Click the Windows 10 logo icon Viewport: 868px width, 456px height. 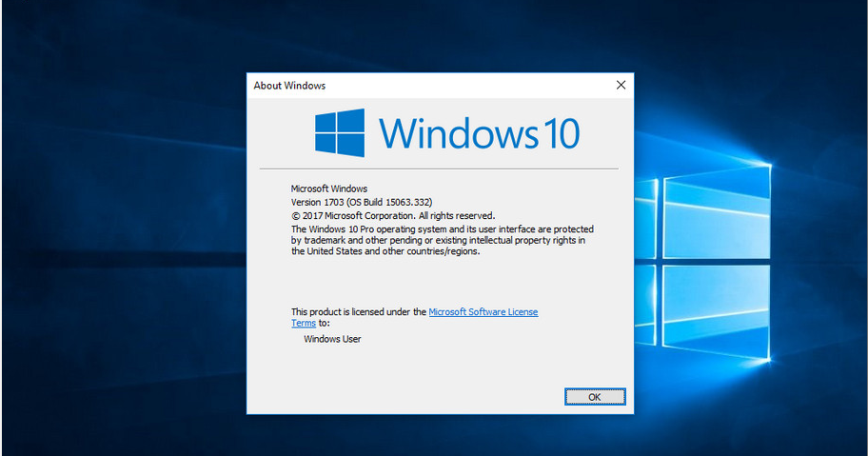[x=340, y=133]
